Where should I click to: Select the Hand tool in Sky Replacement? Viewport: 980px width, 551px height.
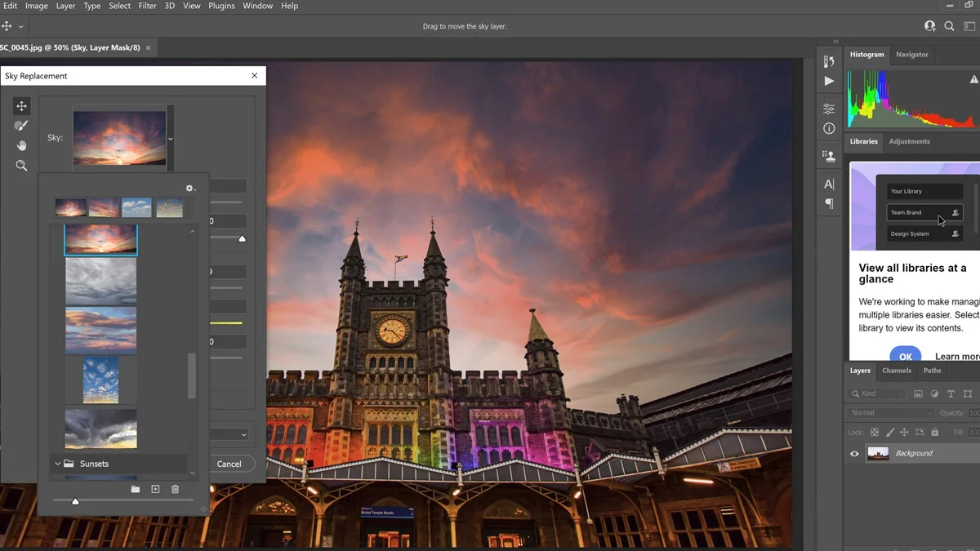(21, 145)
